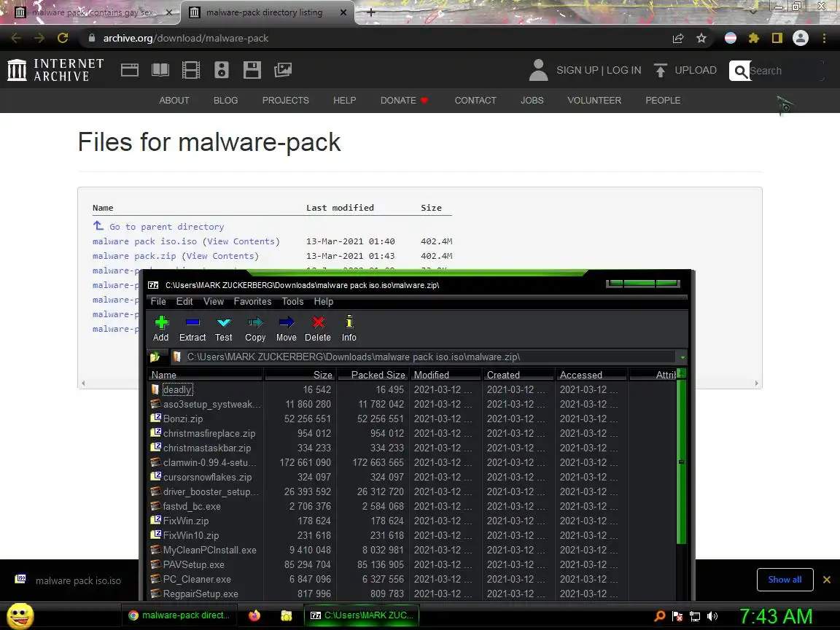The image size is (840, 630).
Task: Open Internet Archive images icon
Action: [x=283, y=70]
